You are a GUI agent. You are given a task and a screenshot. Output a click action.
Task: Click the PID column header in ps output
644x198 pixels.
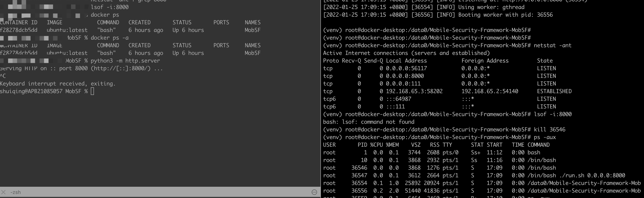coord(362,145)
